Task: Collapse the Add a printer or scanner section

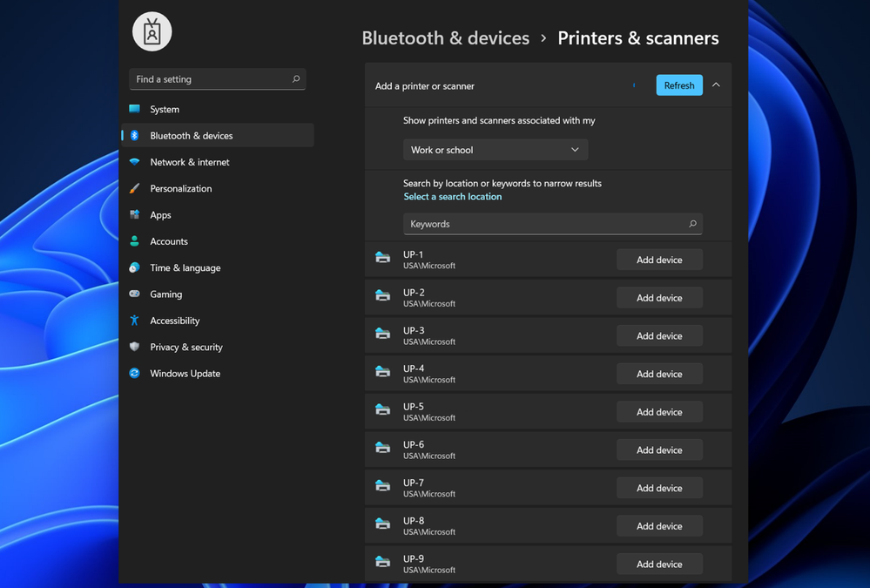Action: coord(717,85)
